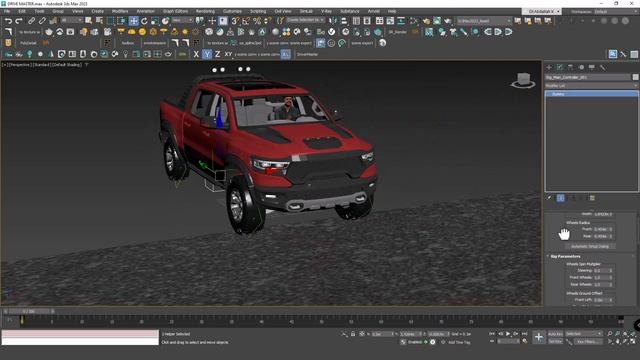The height and width of the screenshot is (360, 640).
Task: Open the Modify tab in command panel
Action: pos(560,67)
